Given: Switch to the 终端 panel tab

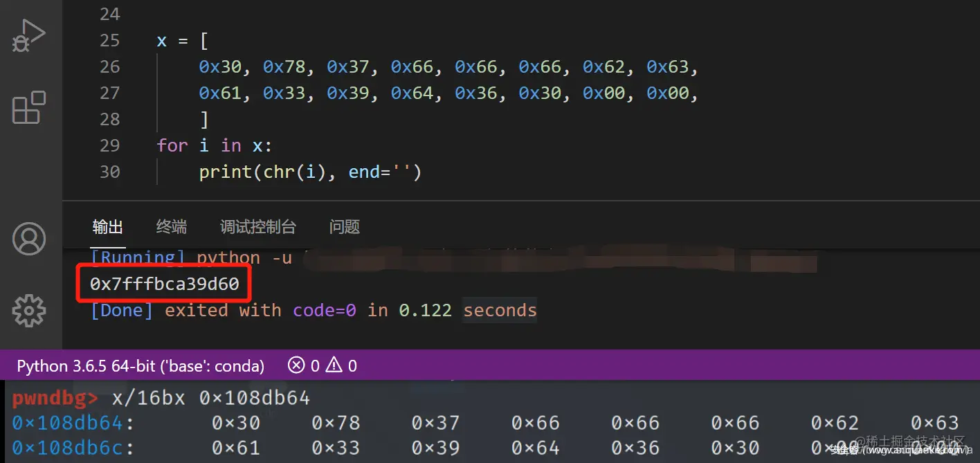Looking at the screenshot, I should (x=172, y=226).
